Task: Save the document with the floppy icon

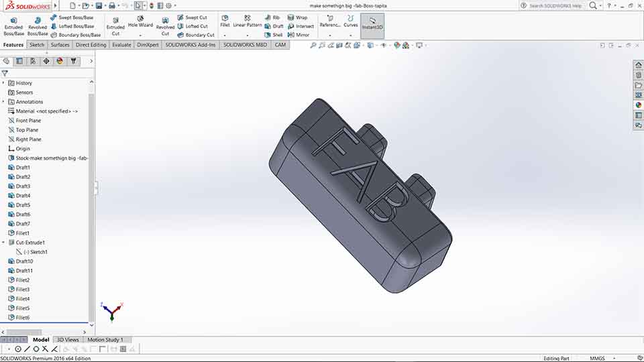Action: (99, 6)
